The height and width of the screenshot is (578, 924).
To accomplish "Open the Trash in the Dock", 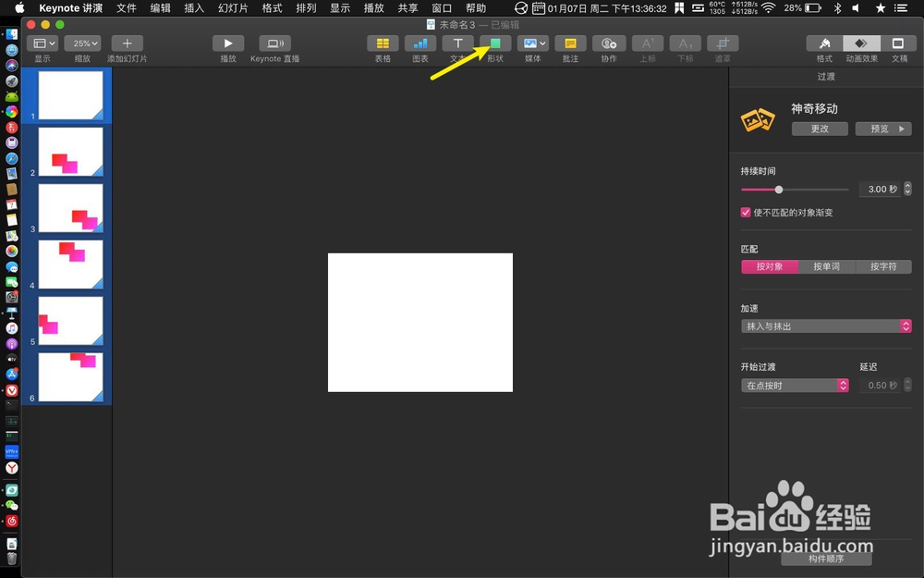I will (12, 558).
